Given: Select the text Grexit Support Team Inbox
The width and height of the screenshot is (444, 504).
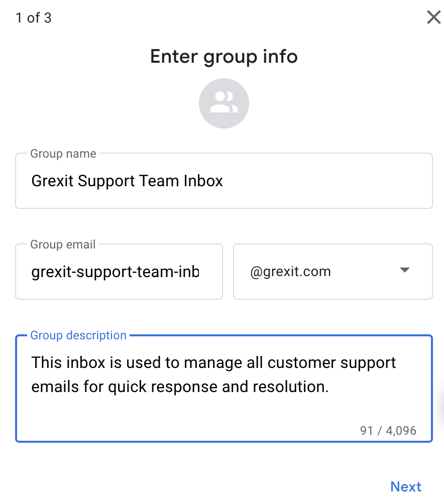Looking at the screenshot, I should pos(127,181).
